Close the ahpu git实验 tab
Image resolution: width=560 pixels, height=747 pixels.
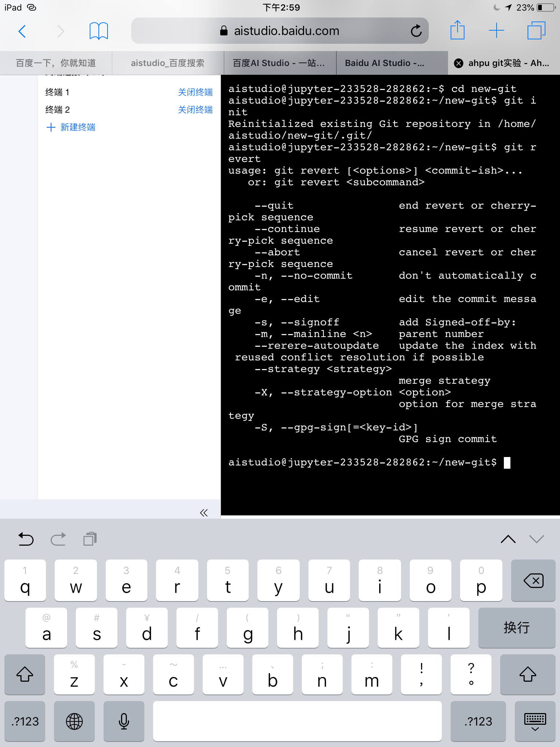tap(459, 63)
